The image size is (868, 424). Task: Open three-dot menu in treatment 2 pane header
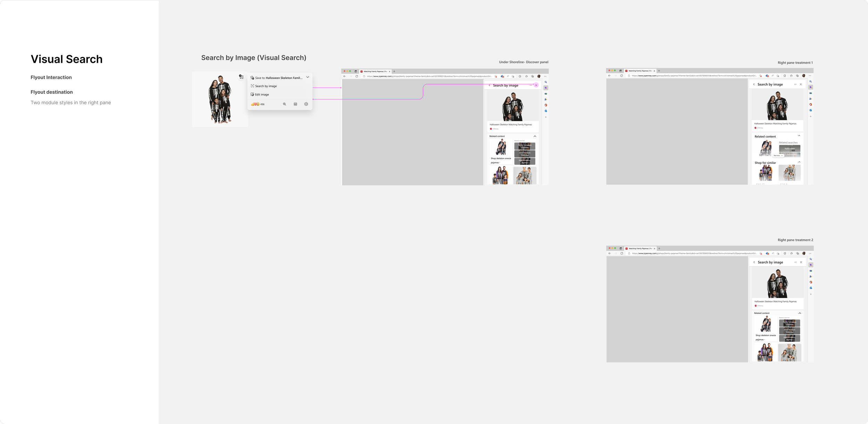[795, 262]
